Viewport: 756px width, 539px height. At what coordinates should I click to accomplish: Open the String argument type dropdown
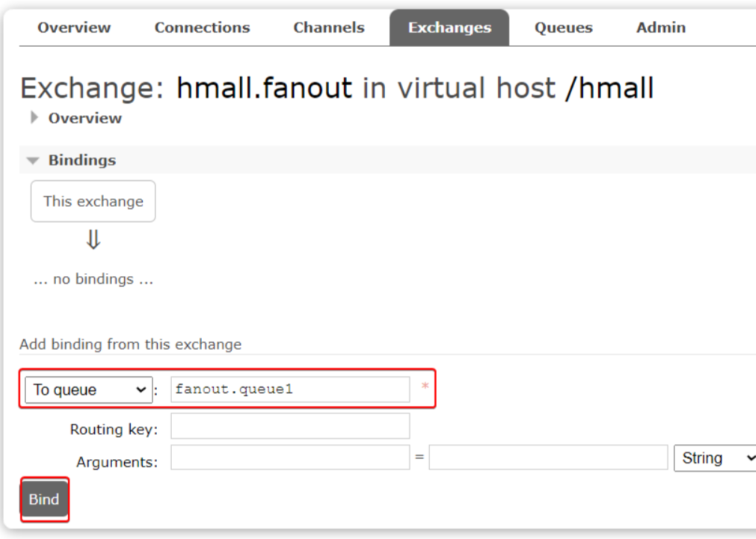(x=714, y=458)
